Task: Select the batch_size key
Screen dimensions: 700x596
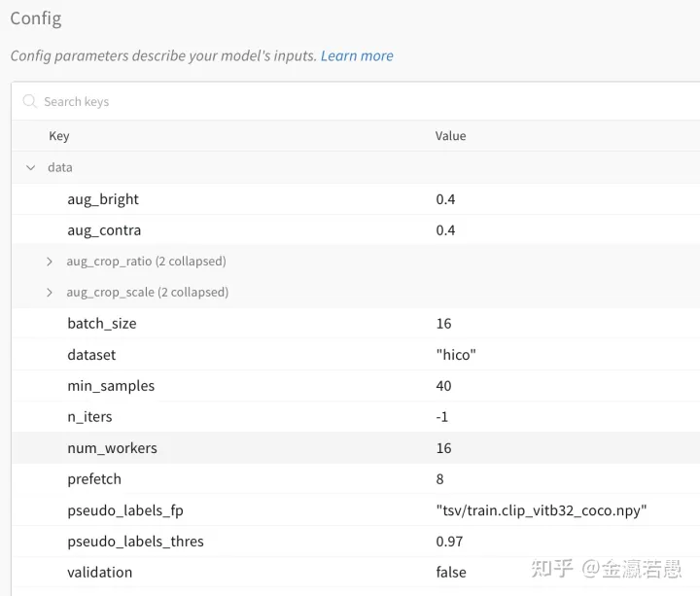Action: pyautogui.click(x=102, y=323)
